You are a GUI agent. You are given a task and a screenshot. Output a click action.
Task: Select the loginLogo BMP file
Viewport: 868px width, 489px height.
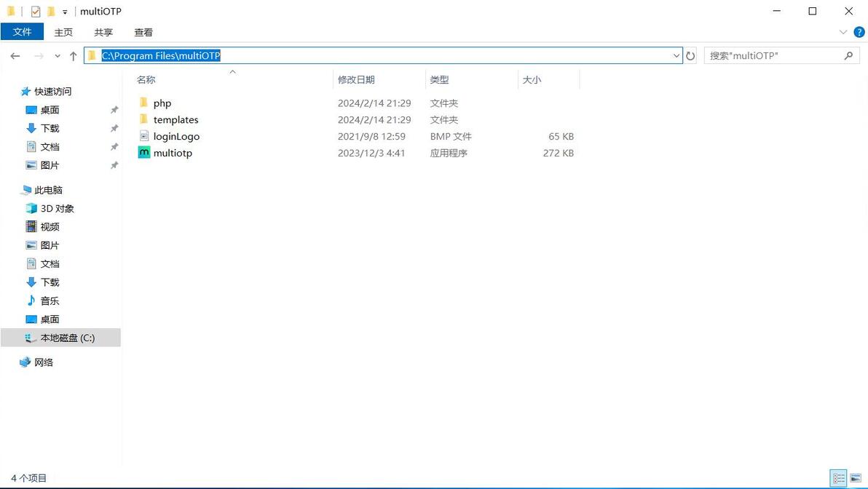pos(176,137)
